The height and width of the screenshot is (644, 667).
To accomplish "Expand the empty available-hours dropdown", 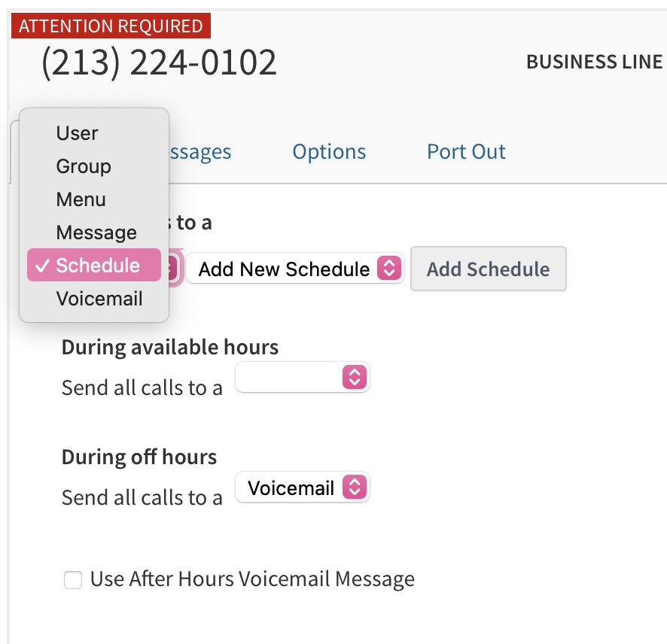I will (x=303, y=377).
